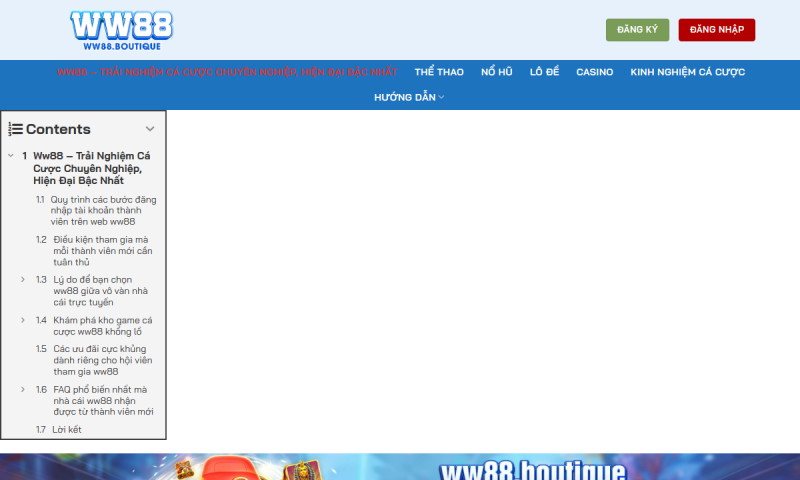Go to contents heading 1 Ww88 – Trải Nghiệm

[92, 168]
